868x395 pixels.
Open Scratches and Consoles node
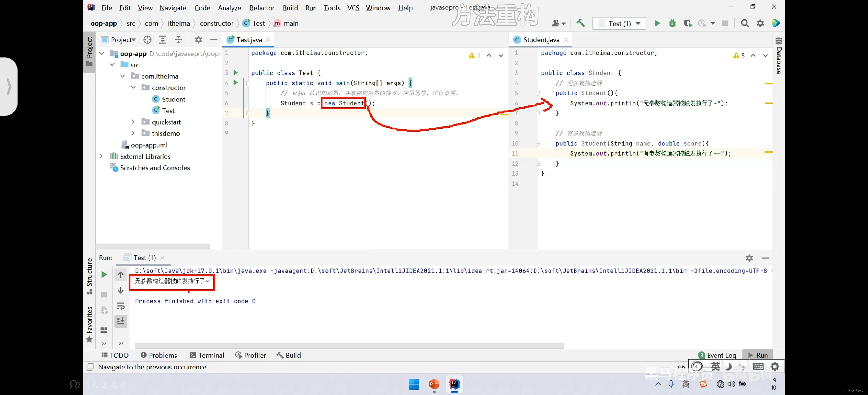coord(150,168)
